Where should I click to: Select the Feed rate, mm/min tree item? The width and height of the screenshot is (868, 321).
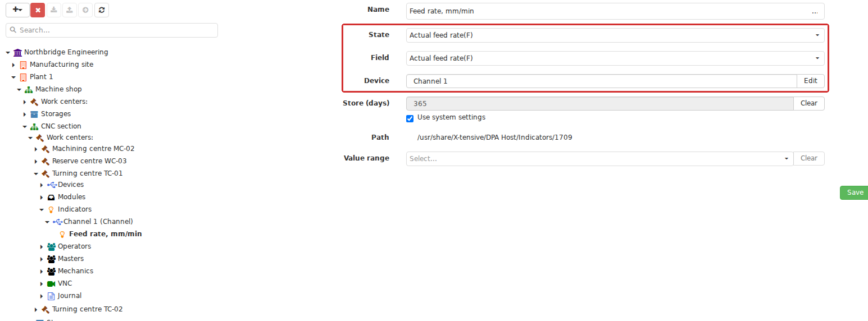click(106, 234)
